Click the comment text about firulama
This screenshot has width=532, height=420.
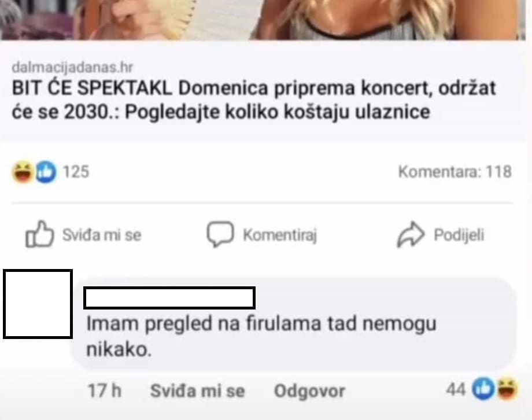pos(261,336)
